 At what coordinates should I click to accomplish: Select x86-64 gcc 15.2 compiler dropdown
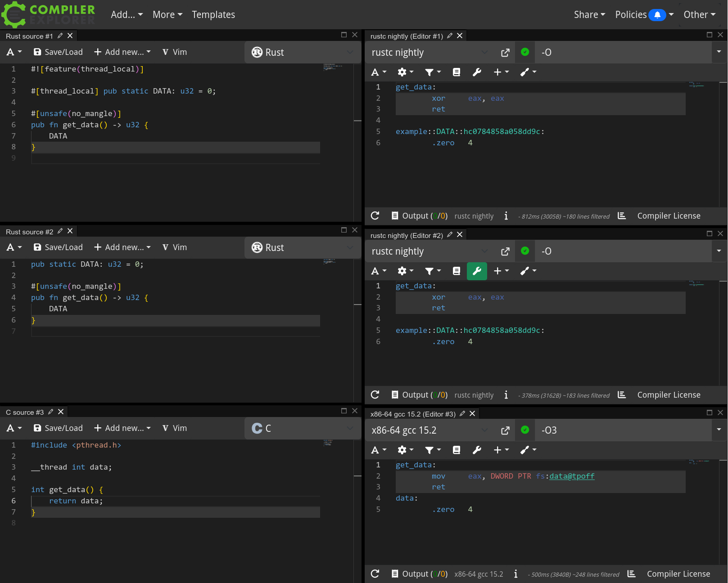pyautogui.click(x=430, y=430)
